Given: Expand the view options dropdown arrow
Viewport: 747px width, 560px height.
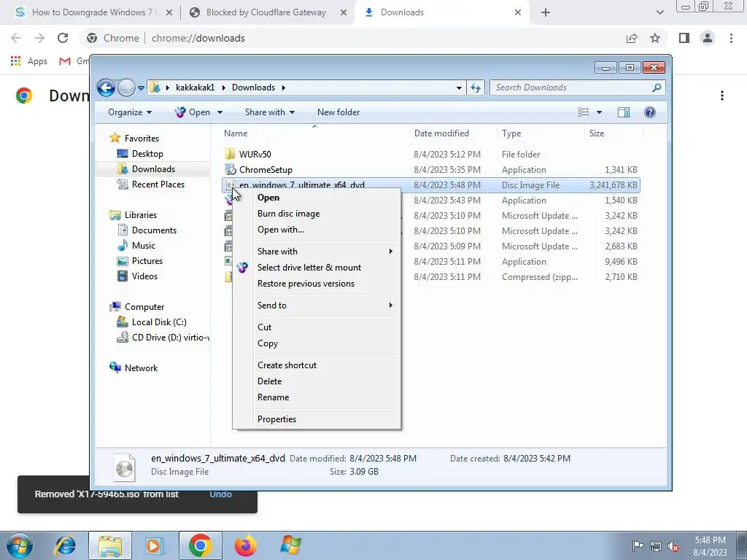Looking at the screenshot, I should [x=600, y=112].
